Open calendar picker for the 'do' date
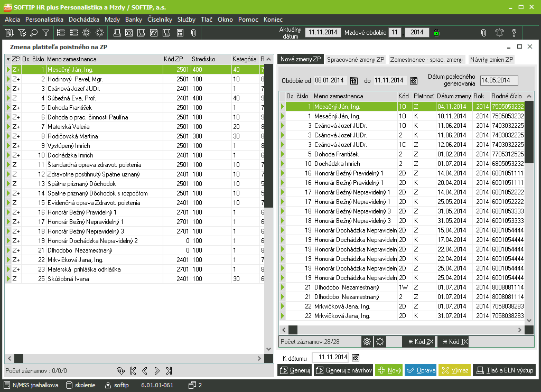Screen dimensions: 541x392 pos(413,81)
